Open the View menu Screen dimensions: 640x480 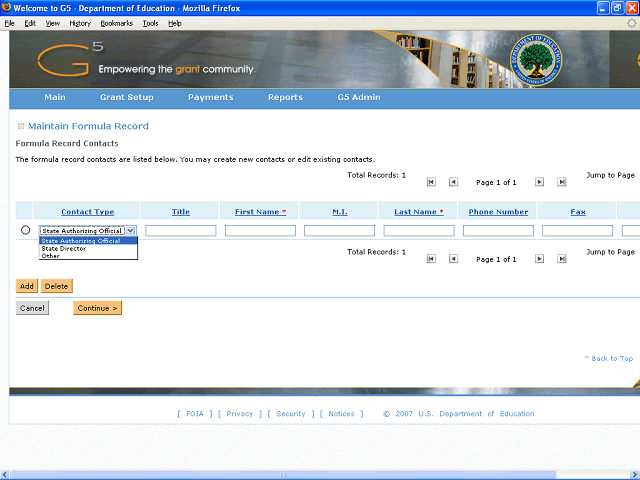pyautogui.click(x=52, y=23)
